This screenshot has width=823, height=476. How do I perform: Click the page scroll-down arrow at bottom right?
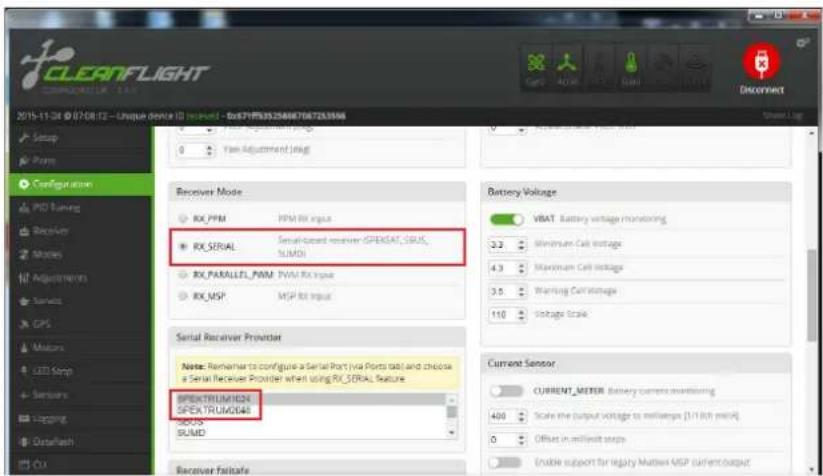pyautogui.click(x=811, y=470)
